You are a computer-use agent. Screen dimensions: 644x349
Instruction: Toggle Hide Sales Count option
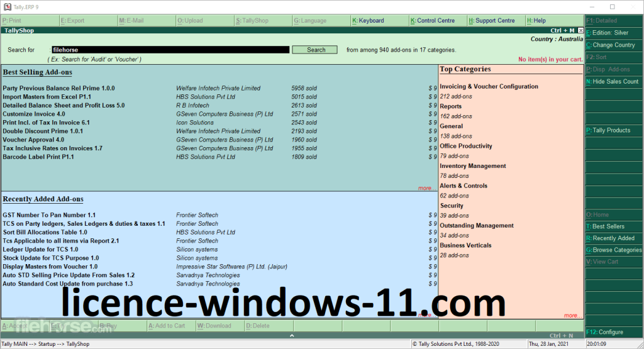tap(614, 82)
